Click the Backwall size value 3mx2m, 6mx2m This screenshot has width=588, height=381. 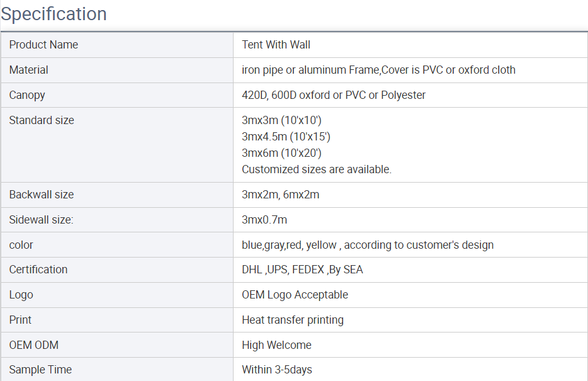pyautogui.click(x=280, y=195)
